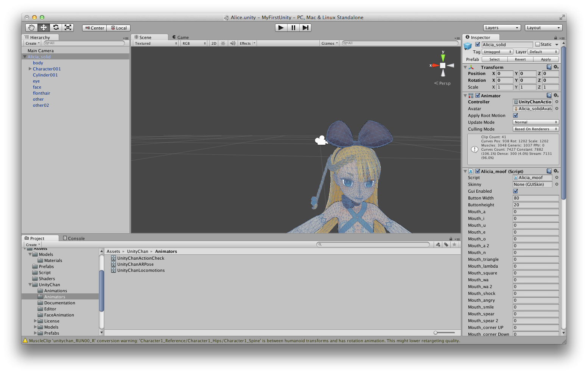
Task: Toggle handle orientation with the Local button
Action: coord(119,28)
